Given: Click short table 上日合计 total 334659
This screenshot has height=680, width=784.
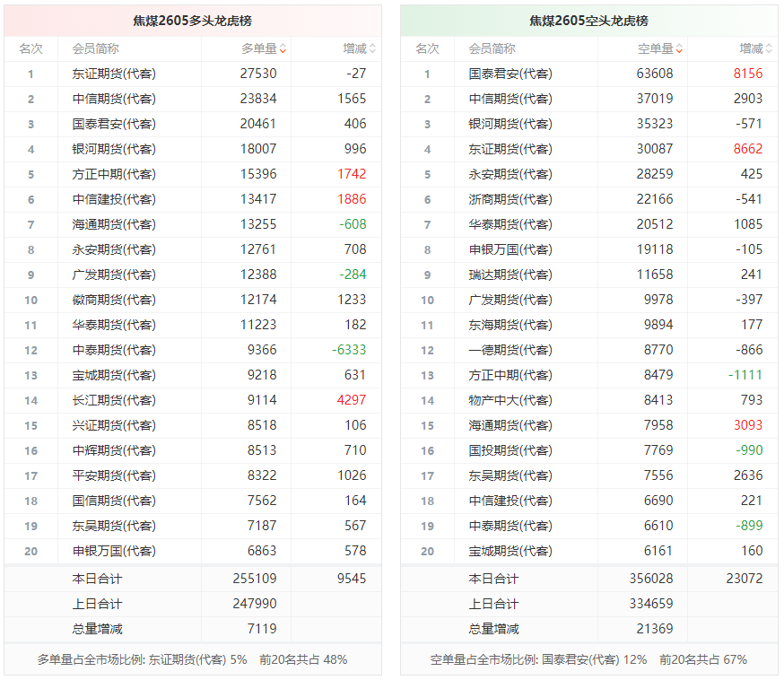Looking at the screenshot, I should (x=651, y=604).
